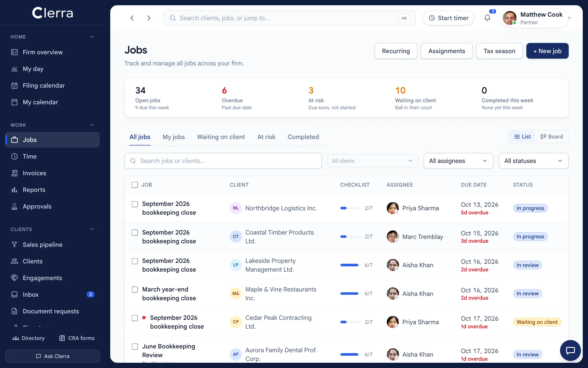588x368 pixels.
Task: Switch to My jobs tab
Action: pyautogui.click(x=174, y=137)
